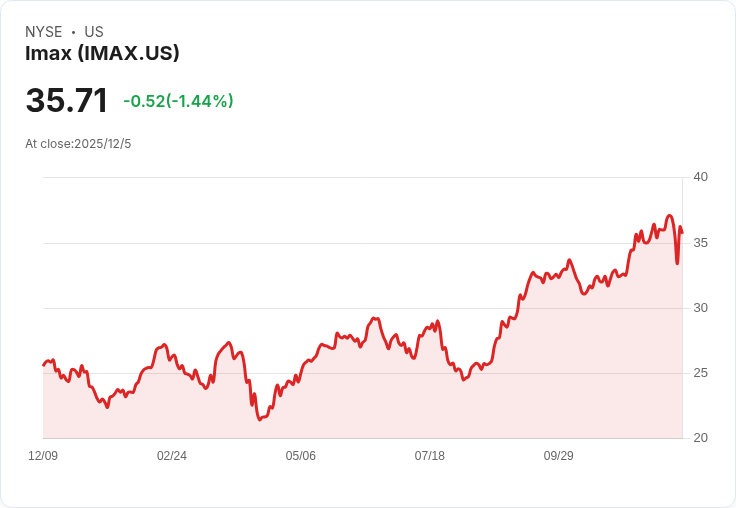Select the 09/29 date on the x-axis
The height and width of the screenshot is (508, 736).
[x=558, y=456]
